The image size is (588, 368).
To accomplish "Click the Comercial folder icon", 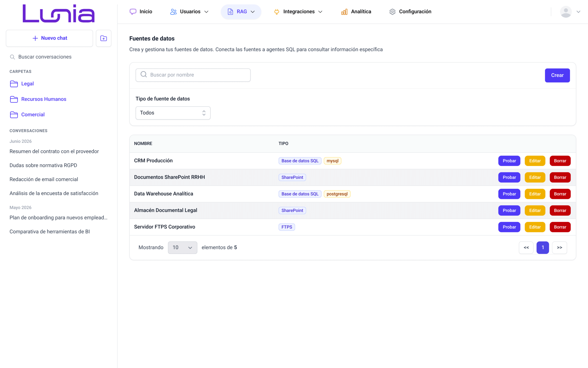I will coord(14,115).
